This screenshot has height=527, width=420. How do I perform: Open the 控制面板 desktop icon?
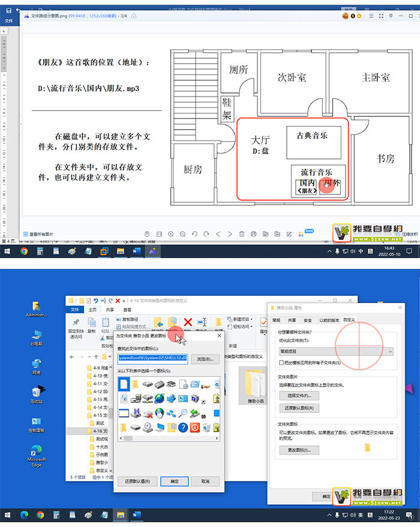point(36,424)
